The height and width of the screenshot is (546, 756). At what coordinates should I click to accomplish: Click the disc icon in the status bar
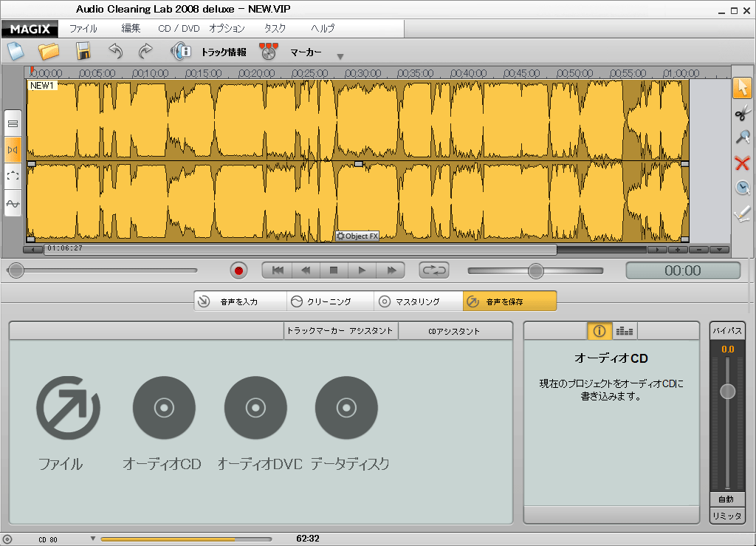pos(7,539)
